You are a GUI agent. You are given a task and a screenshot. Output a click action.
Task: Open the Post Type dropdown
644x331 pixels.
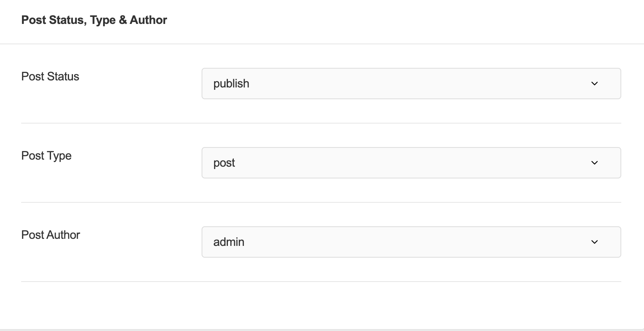[x=411, y=163]
